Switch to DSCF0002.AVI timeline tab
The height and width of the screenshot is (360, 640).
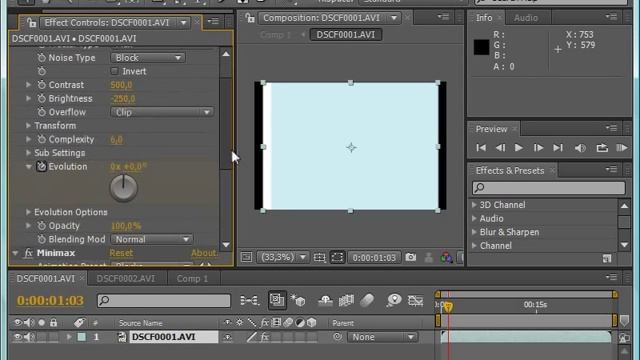click(126, 279)
